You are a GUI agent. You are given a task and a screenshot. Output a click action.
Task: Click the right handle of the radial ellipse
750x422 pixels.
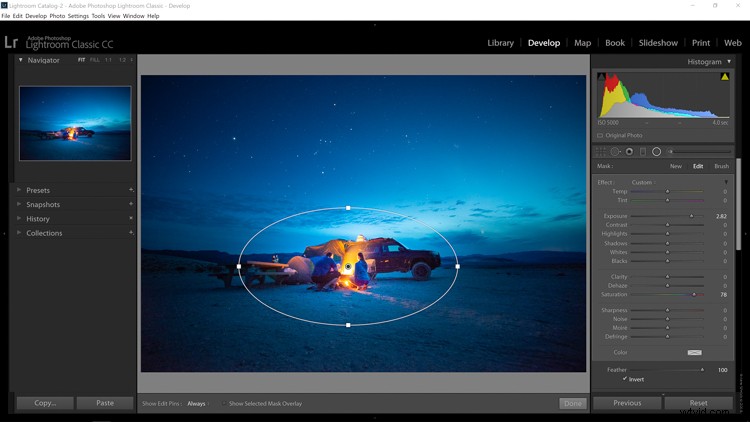(458, 267)
